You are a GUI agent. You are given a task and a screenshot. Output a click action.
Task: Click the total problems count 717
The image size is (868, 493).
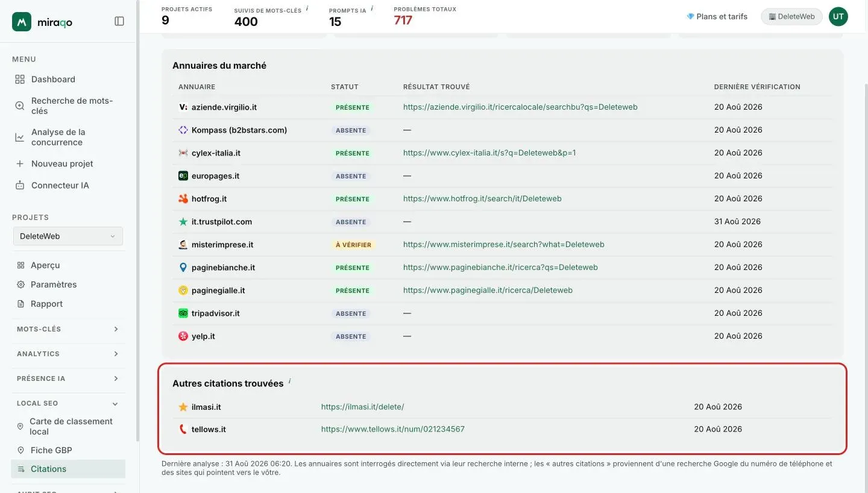click(x=403, y=20)
